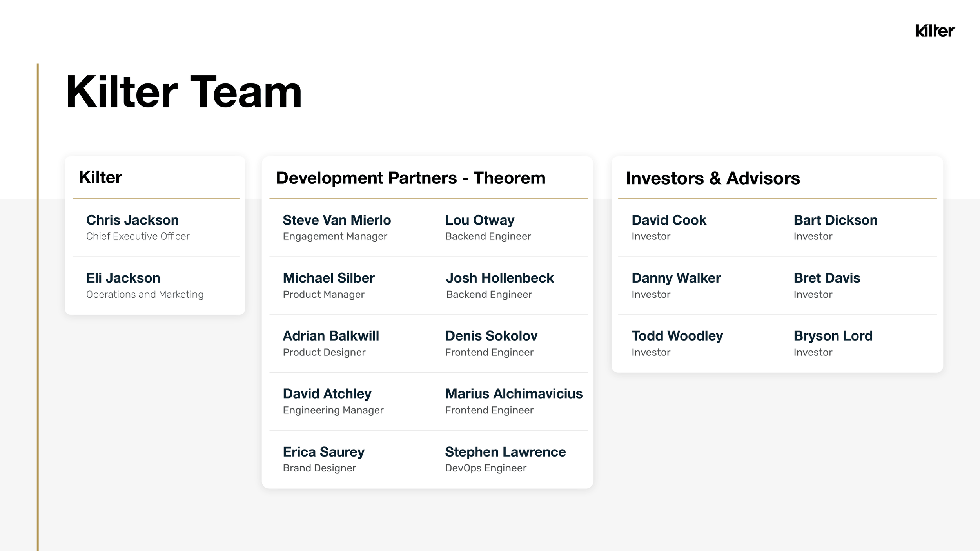Viewport: 980px width, 551px height.
Task: Click Adrian Balkwill Product Designer
Action: pos(330,344)
